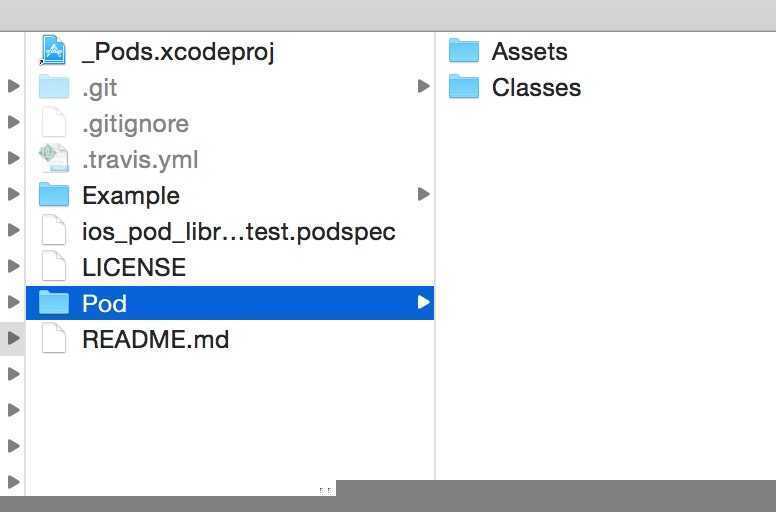Screen dimensions: 776x512
Task: Click the dimmed .git folder icon
Action: (53, 87)
